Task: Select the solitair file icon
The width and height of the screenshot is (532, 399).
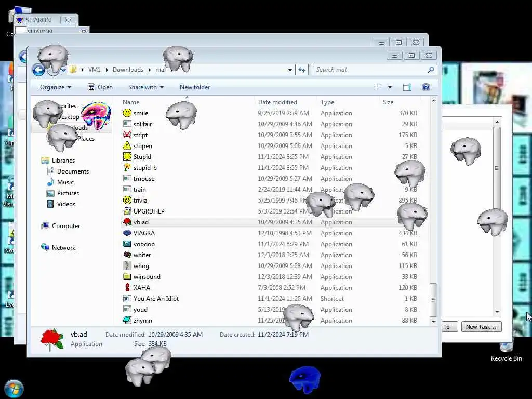Action: coord(127,124)
